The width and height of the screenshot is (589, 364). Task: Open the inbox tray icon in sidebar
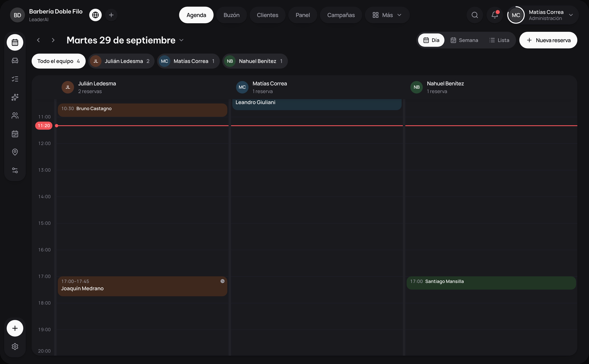pyautogui.click(x=15, y=61)
